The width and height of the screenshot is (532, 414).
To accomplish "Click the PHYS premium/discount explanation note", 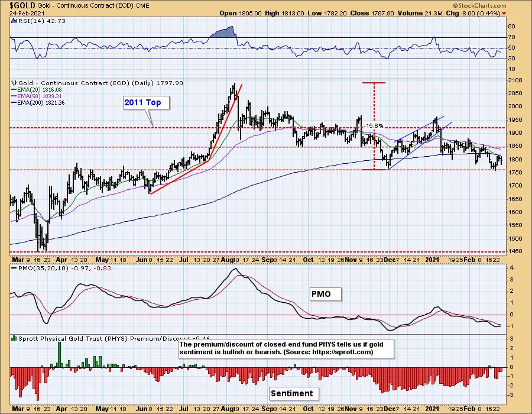I will [286, 348].
